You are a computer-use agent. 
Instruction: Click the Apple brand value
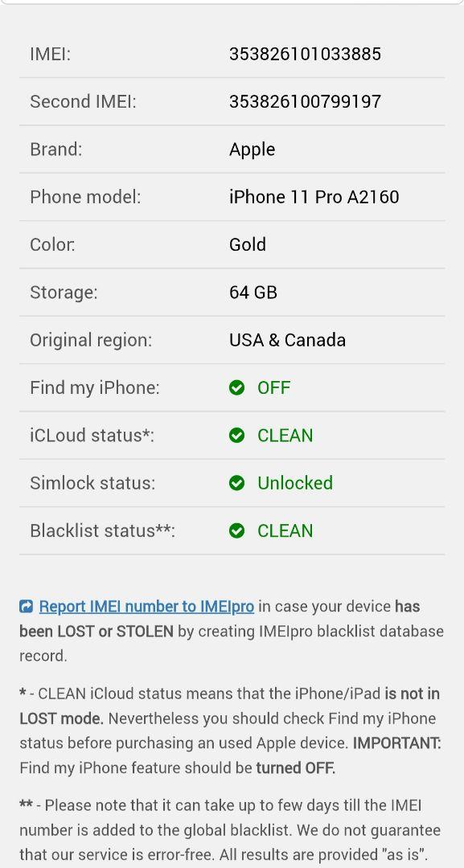coord(252,150)
